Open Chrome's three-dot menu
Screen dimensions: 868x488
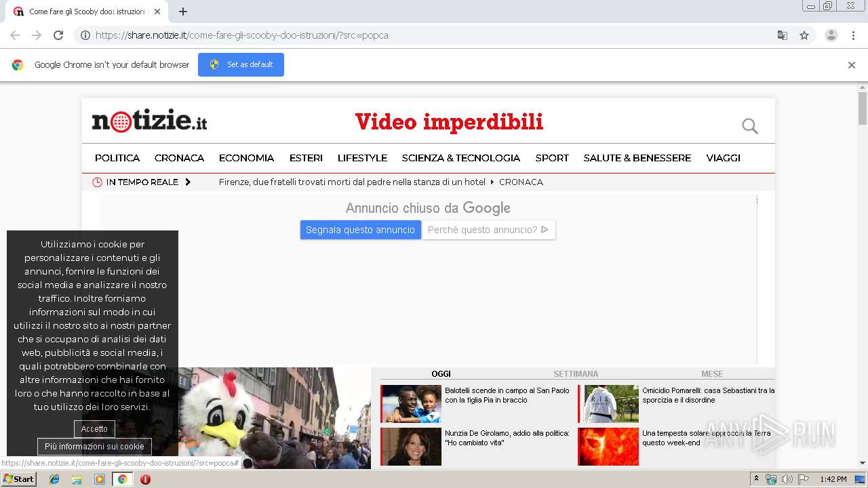pyautogui.click(x=853, y=35)
